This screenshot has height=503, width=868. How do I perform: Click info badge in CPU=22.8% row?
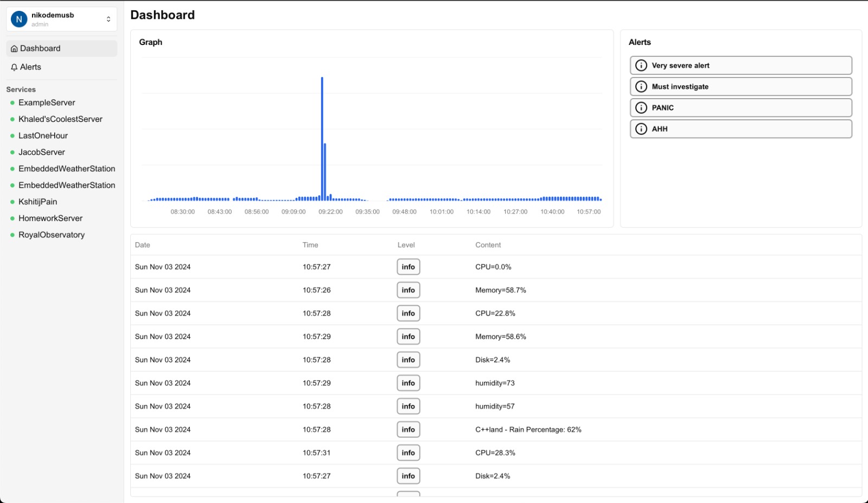409,313
